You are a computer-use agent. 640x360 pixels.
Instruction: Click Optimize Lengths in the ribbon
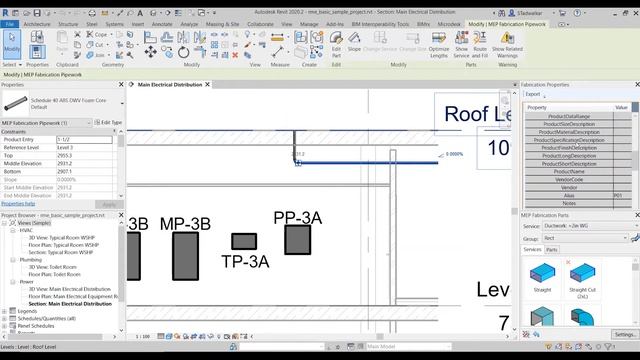click(x=439, y=44)
